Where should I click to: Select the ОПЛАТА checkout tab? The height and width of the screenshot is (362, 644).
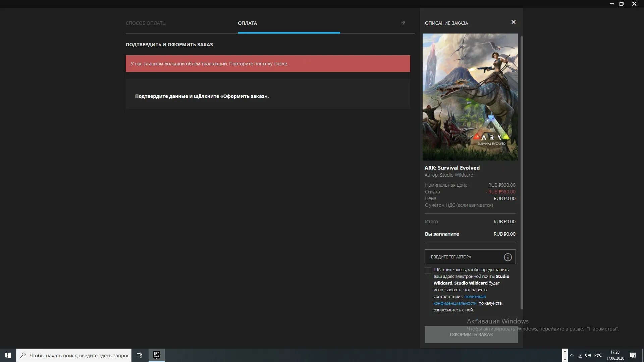[x=247, y=22]
